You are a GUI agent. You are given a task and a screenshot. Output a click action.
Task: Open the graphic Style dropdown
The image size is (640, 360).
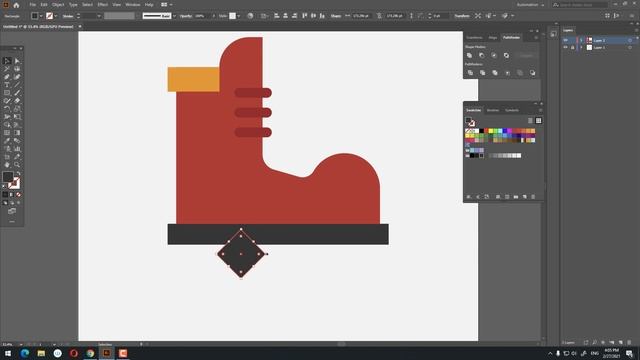[x=239, y=16]
